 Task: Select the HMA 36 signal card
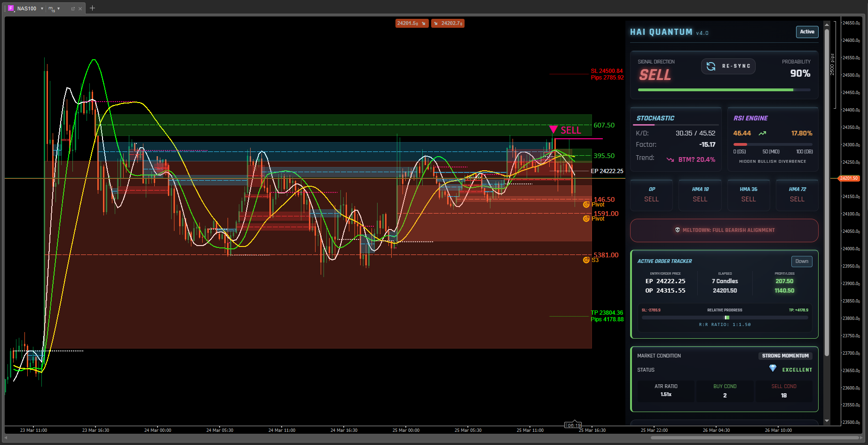[748, 194]
